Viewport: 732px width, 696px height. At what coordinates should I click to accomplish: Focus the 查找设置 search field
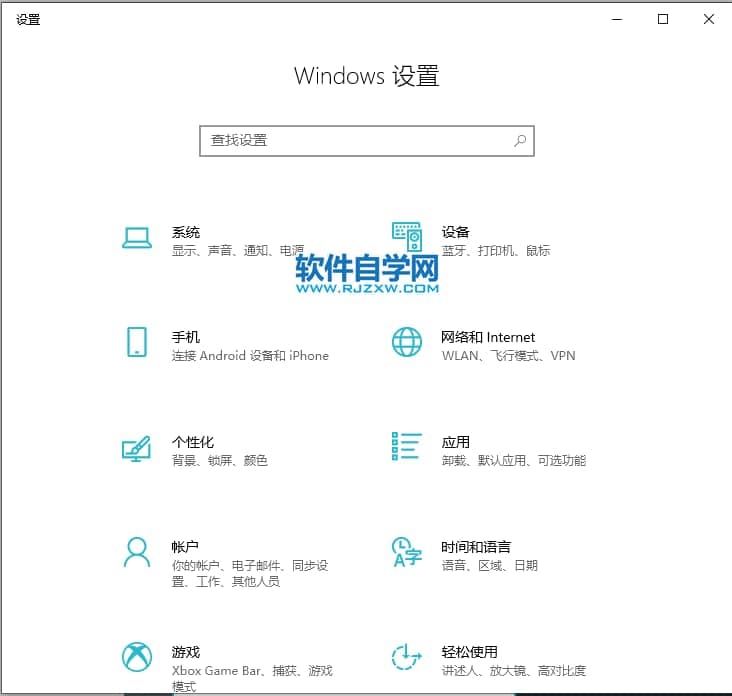355,141
